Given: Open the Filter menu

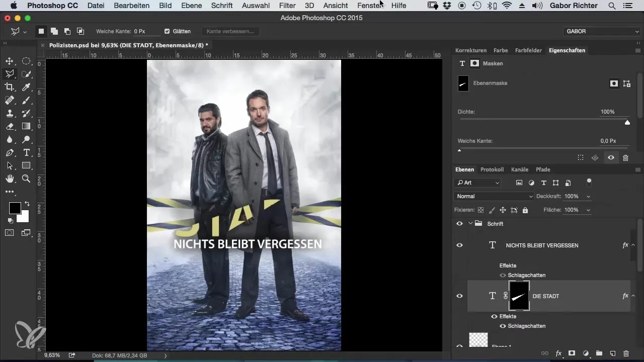Looking at the screenshot, I should click(287, 6).
